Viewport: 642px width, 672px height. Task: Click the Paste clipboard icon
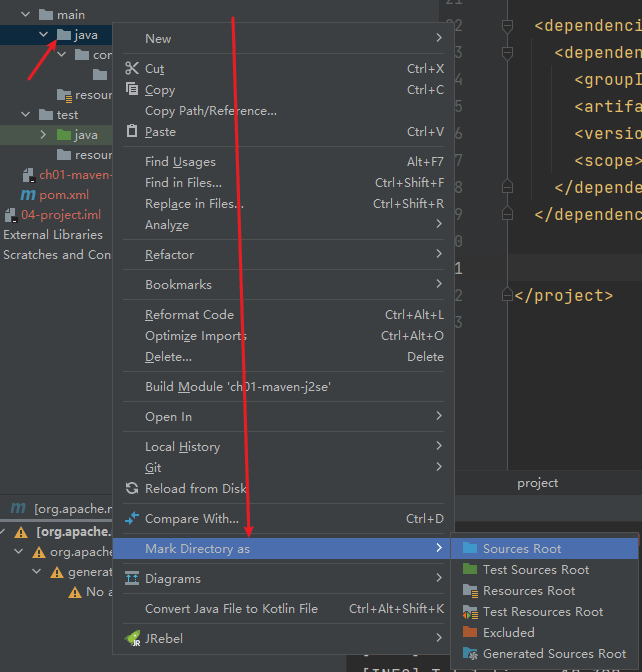[x=132, y=130]
